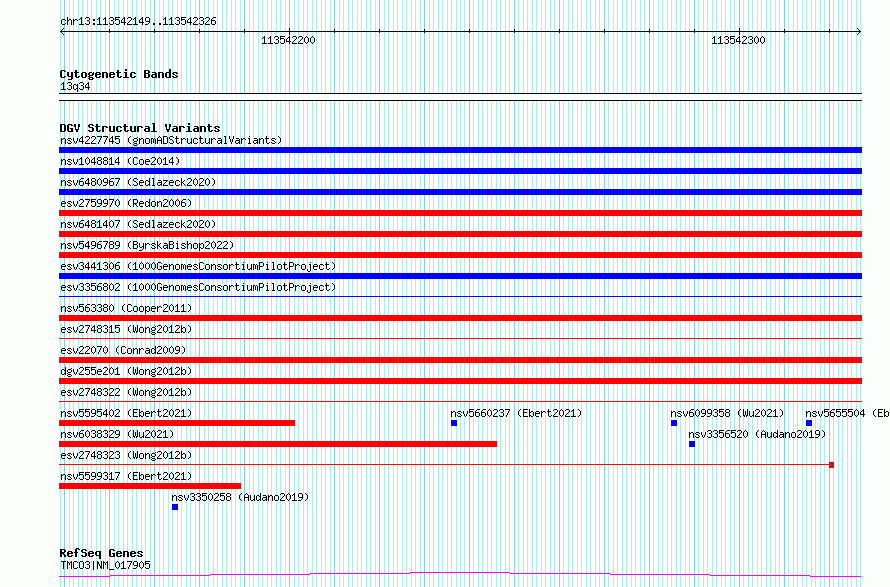
Task: Click the Cytogenetic Bands track title
Action: 119,74
